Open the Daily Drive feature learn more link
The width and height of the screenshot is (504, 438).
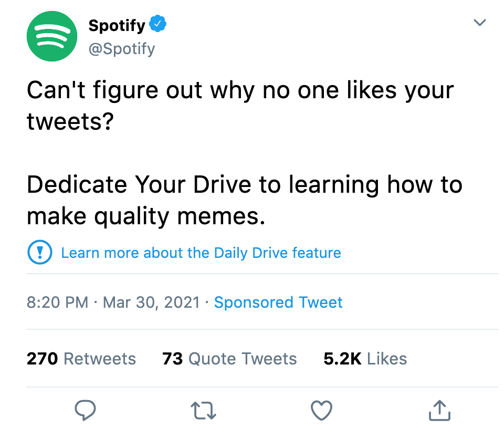[201, 253]
